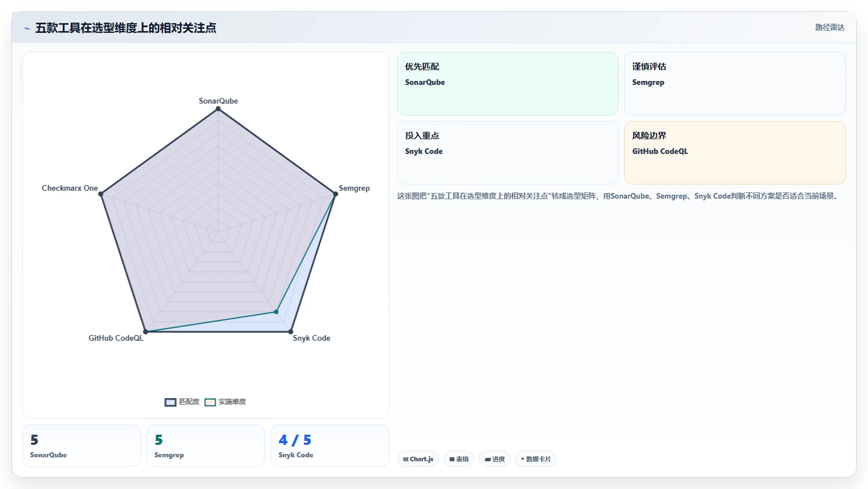Click the teal 实施难度 point near Snyk Code

click(x=276, y=312)
